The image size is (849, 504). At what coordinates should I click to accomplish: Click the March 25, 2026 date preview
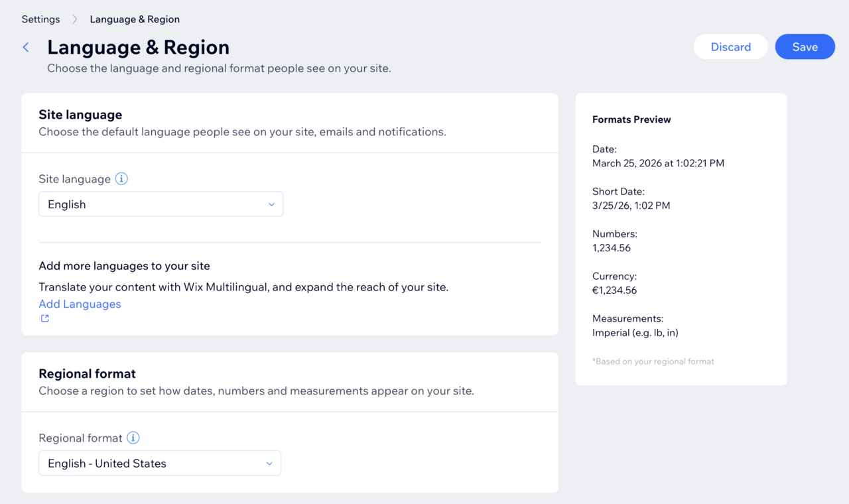pos(658,163)
